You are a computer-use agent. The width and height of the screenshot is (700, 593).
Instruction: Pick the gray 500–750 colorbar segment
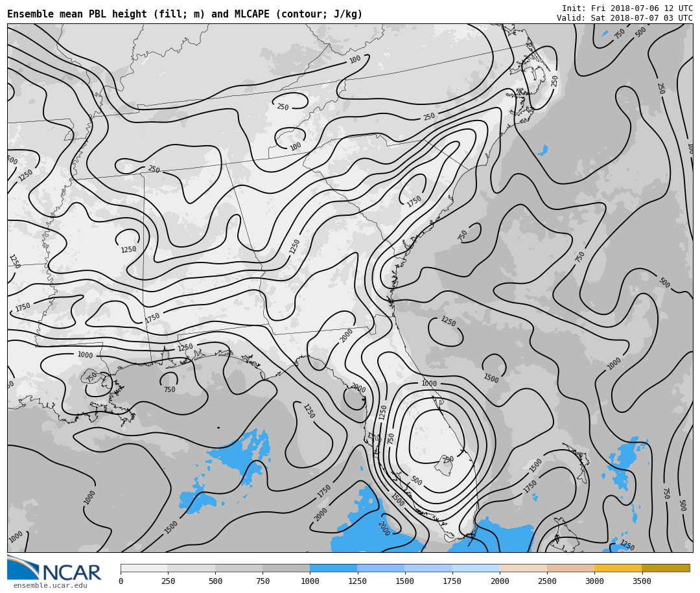pyautogui.click(x=239, y=568)
